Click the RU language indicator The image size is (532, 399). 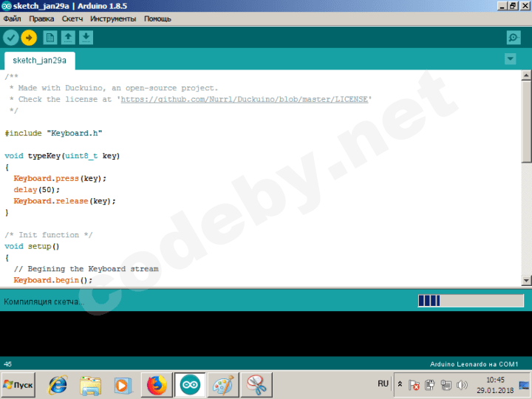[383, 383]
